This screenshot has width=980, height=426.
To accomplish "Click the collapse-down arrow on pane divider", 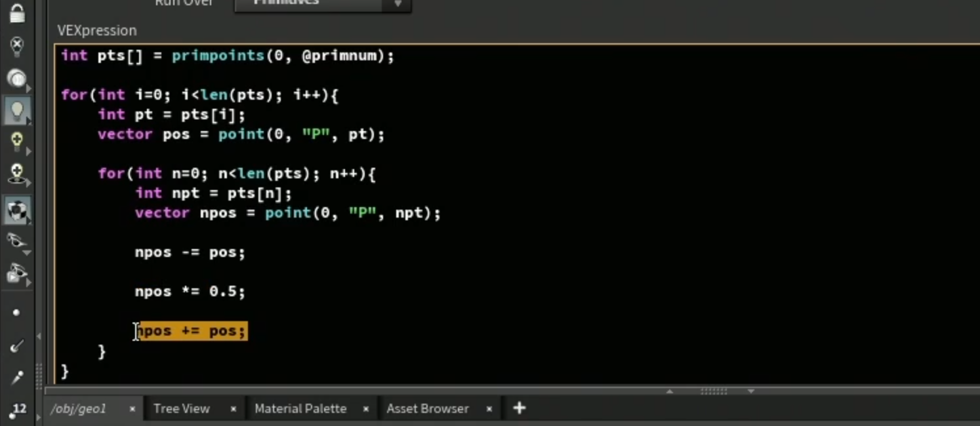I will [751, 391].
